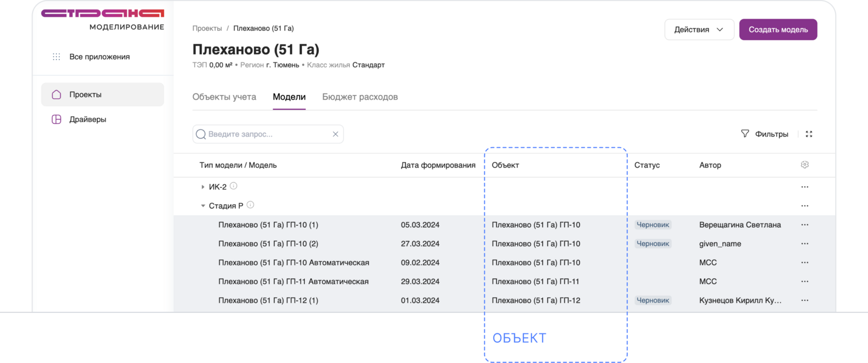Click the info icon next to ИК-2

tap(234, 186)
